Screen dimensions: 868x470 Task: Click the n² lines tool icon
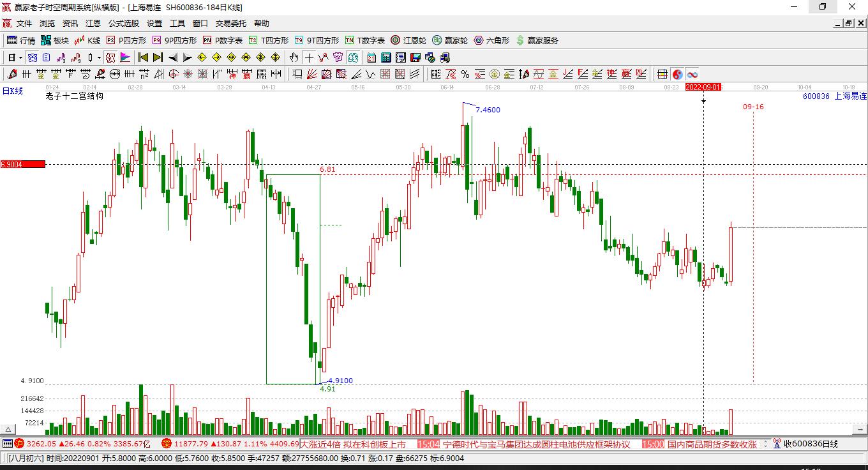tap(144, 74)
